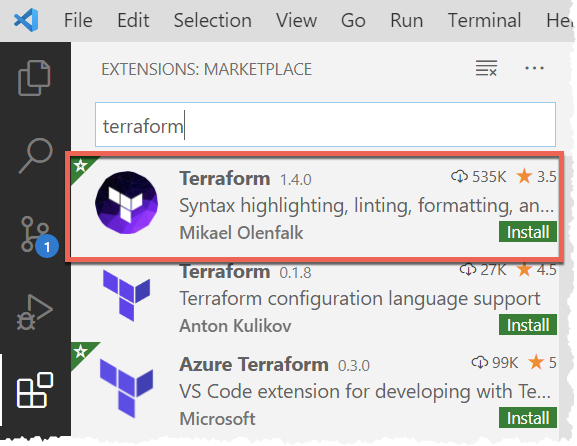Install Terraform 0.1.8 by Anton Kulikov
This screenshot has width=577, height=446.
tap(528, 325)
